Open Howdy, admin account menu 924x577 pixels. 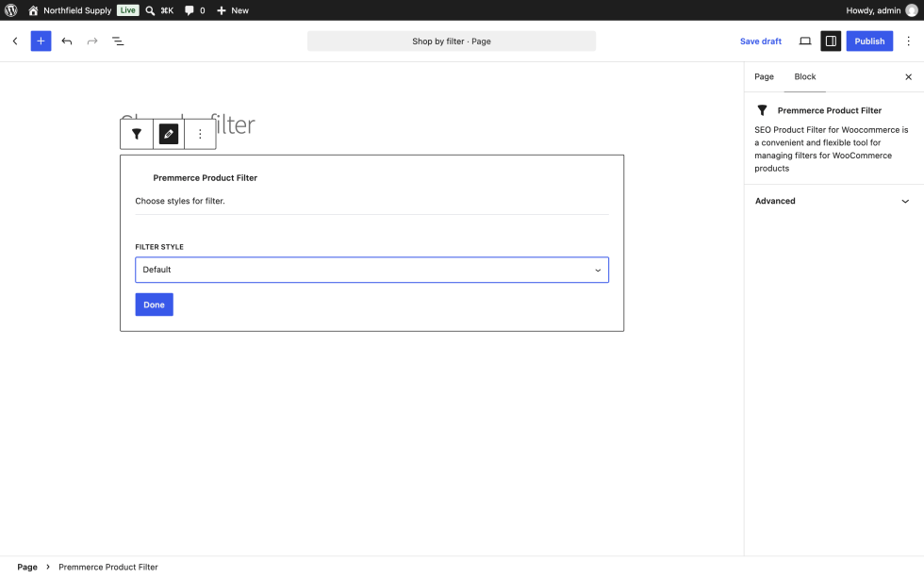click(882, 10)
